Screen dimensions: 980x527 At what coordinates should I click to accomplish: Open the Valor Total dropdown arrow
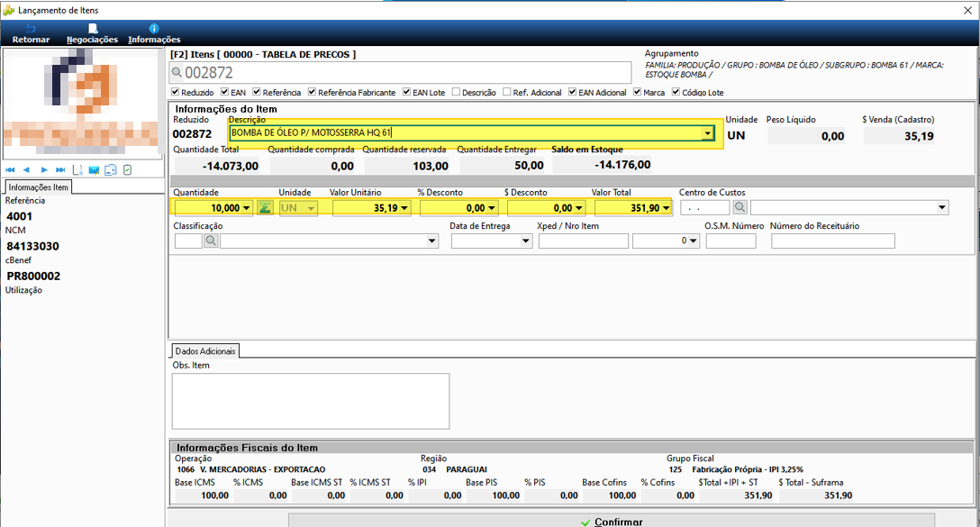(666, 208)
